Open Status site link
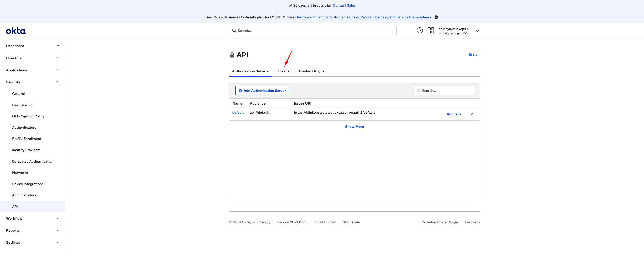Viewport: 644px width, 255px height. (351, 222)
